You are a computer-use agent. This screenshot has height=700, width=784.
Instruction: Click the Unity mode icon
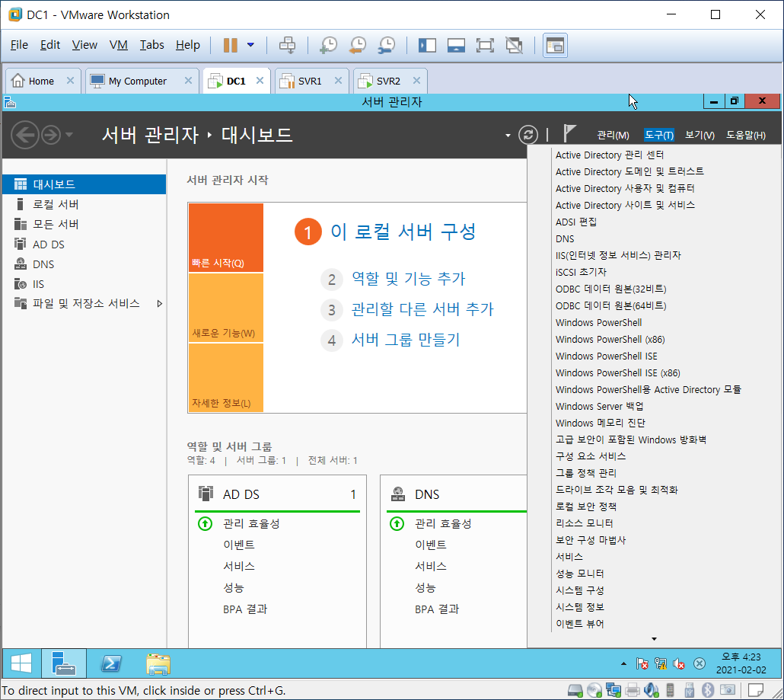[x=514, y=46]
